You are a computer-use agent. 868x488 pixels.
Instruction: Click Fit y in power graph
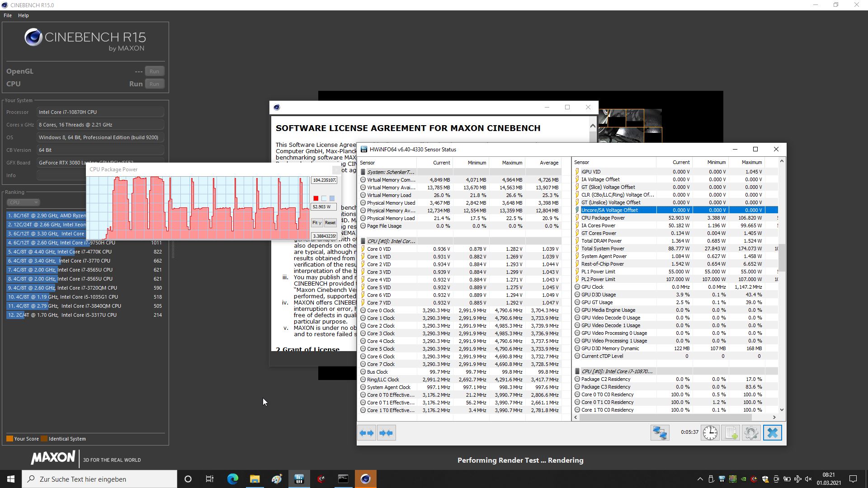pos(316,223)
